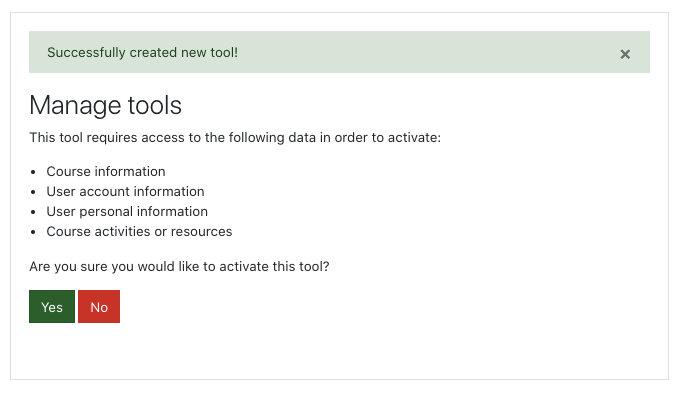Select the 'User personal information' list item
Viewport: 681px width, 410px height.
click(127, 212)
